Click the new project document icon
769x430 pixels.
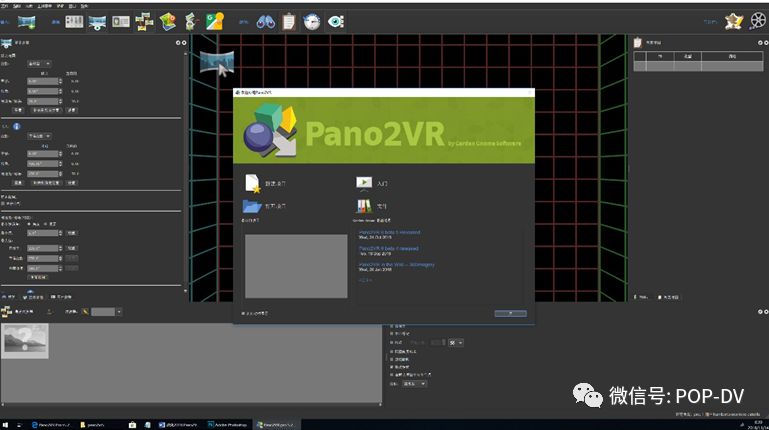(253, 183)
